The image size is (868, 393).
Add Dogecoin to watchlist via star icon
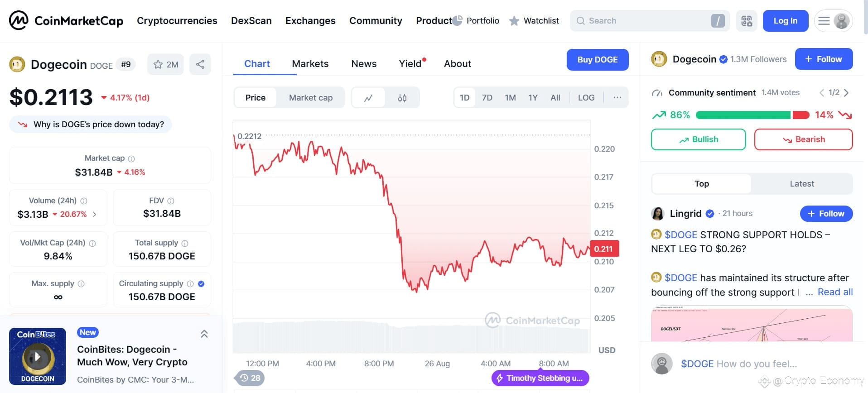coord(165,64)
